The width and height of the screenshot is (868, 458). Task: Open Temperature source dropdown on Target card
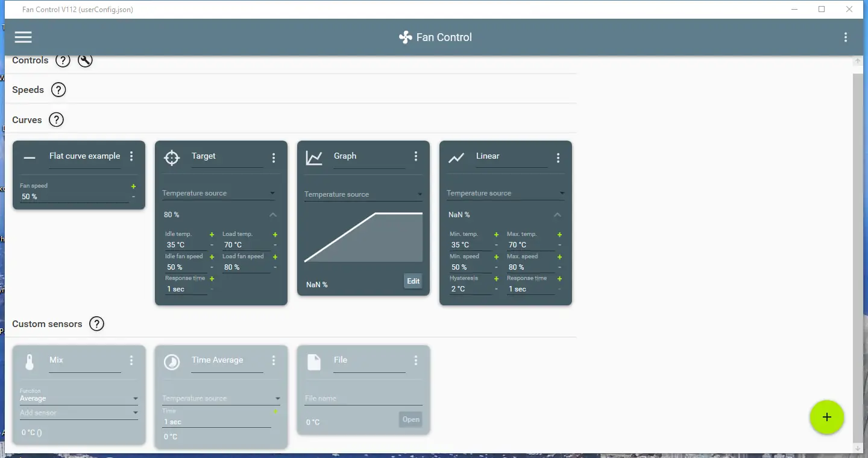219,193
